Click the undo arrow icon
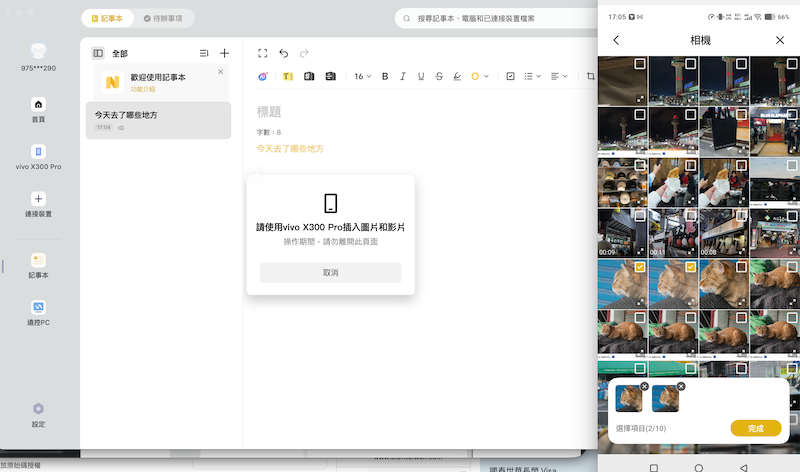The height and width of the screenshot is (472, 800). [x=284, y=53]
